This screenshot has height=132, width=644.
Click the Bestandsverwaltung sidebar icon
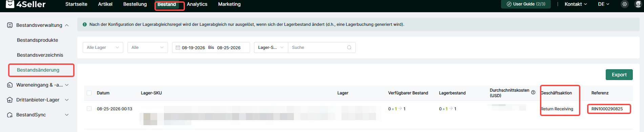10,25
